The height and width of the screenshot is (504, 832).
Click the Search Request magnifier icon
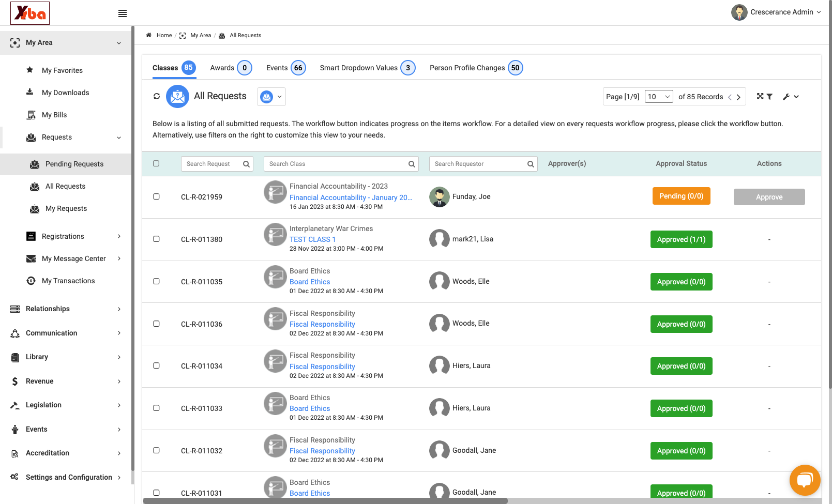tap(247, 164)
